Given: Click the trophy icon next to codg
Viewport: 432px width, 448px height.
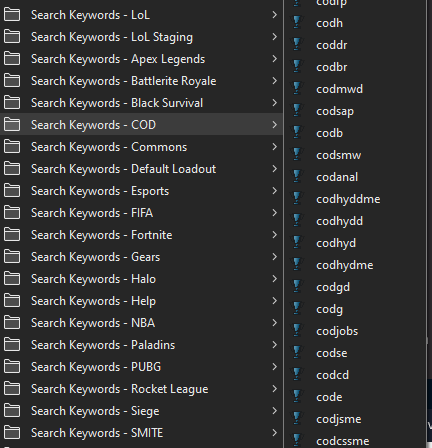Looking at the screenshot, I should 297,309.
